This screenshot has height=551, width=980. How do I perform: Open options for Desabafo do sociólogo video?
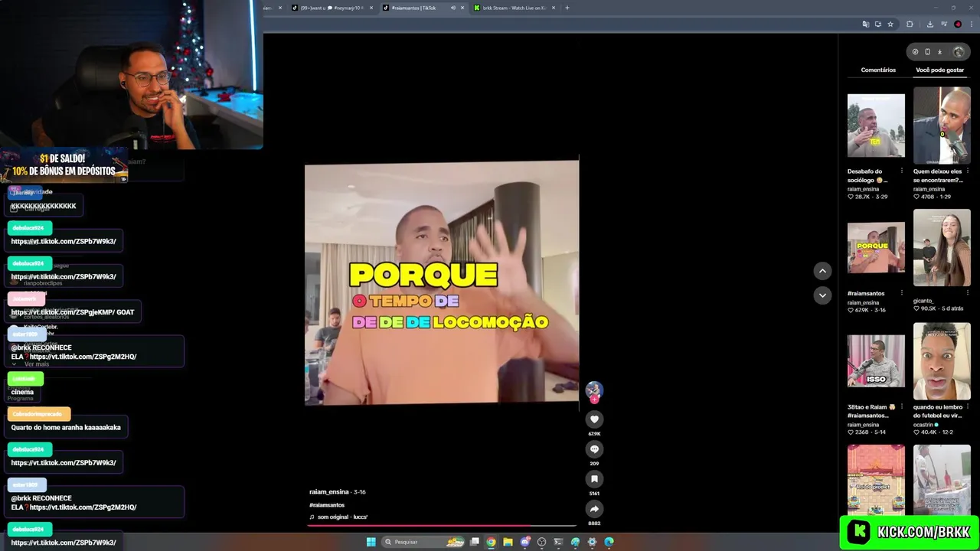901,171
